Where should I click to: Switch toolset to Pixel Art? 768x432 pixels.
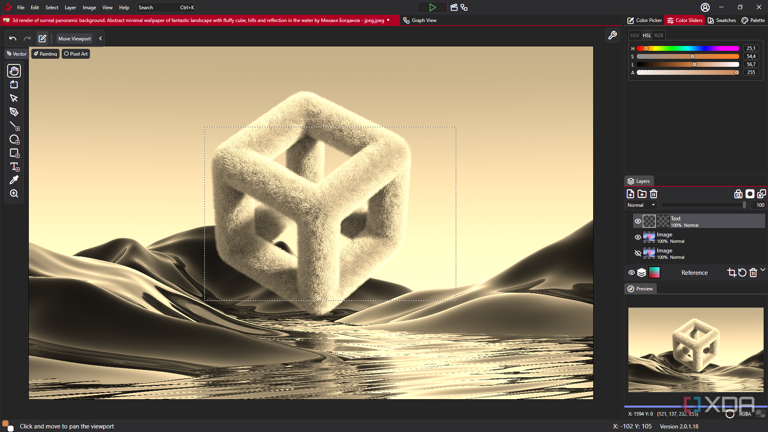(76, 54)
